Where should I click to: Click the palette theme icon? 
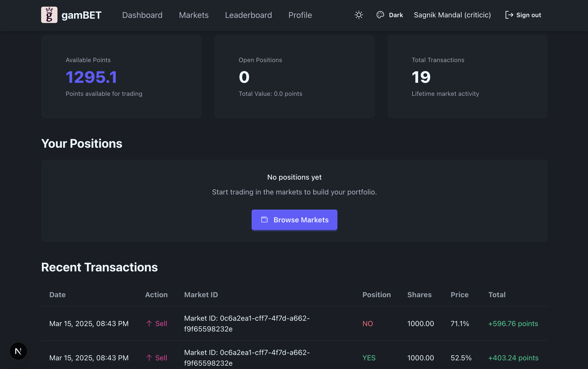tap(380, 15)
